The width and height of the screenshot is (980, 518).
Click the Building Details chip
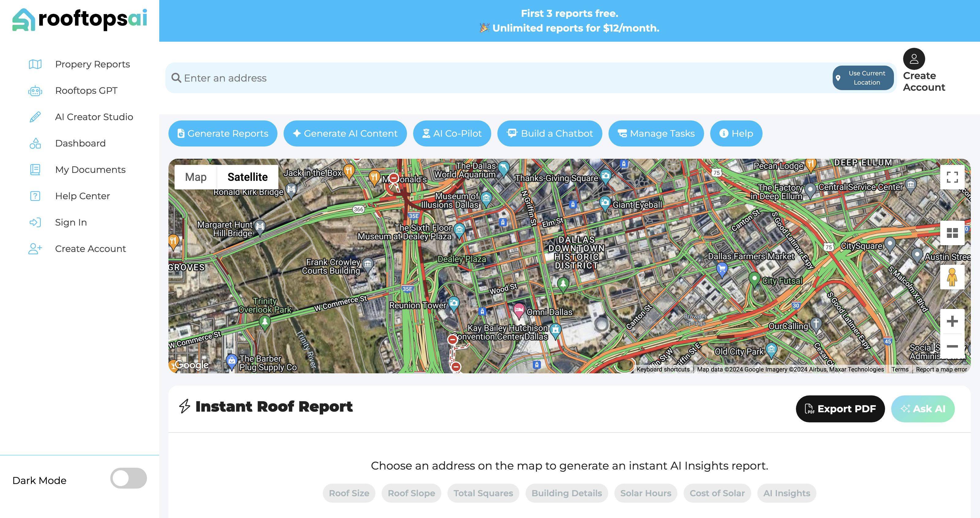click(567, 493)
